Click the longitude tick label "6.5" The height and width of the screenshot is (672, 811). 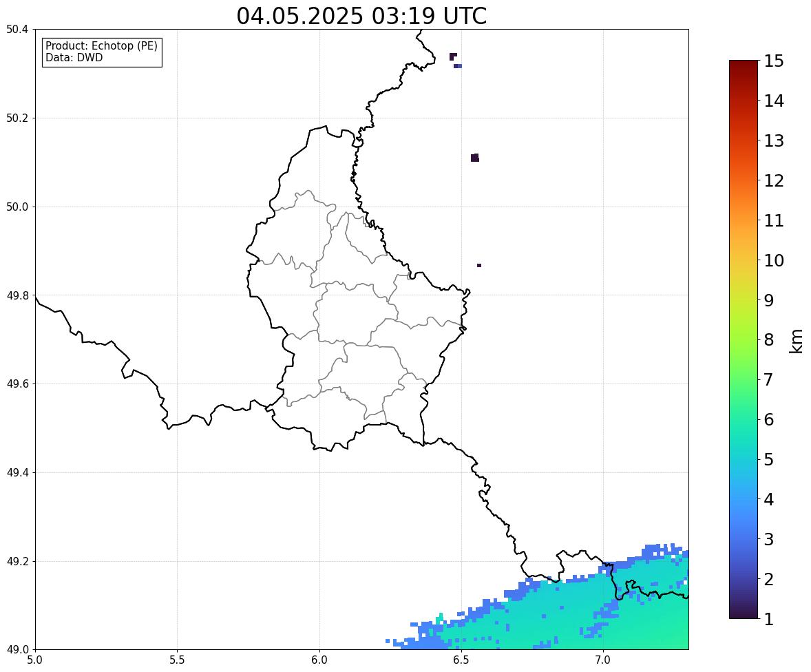click(x=461, y=660)
